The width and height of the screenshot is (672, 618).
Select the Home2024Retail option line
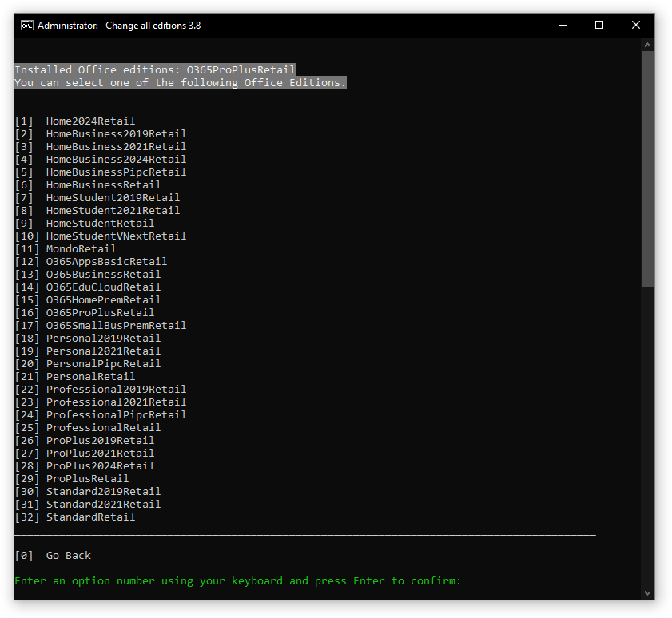pyautogui.click(x=90, y=121)
